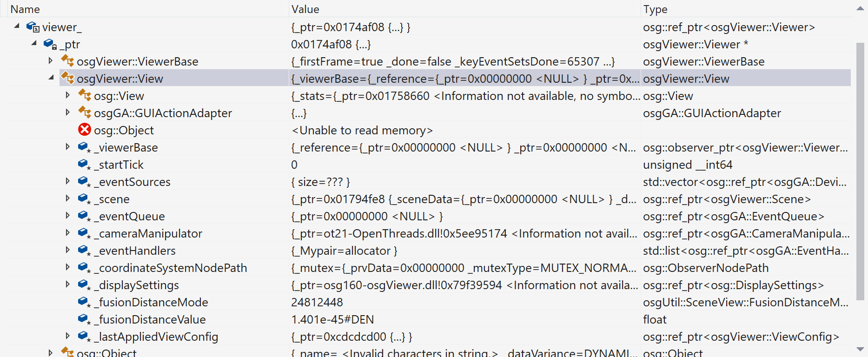Expand the _scene node
The width and height of the screenshot is (868, 357).
(68, 198)
